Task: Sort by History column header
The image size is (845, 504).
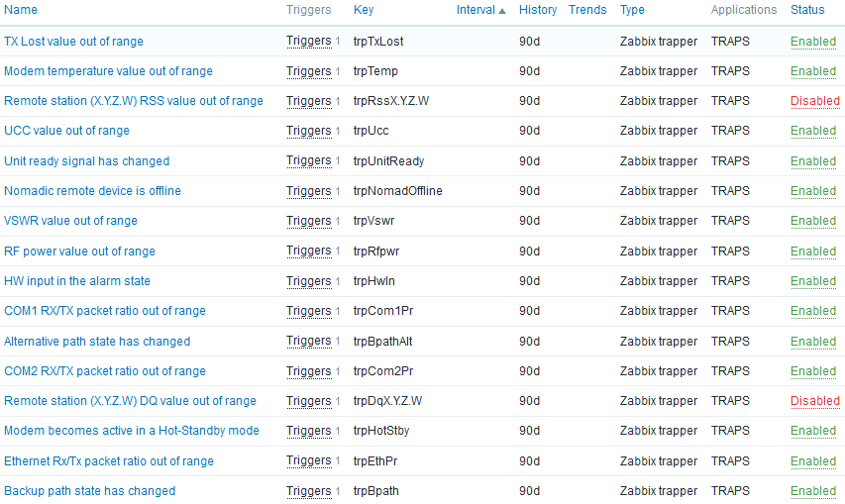Action: pos(538,10)
